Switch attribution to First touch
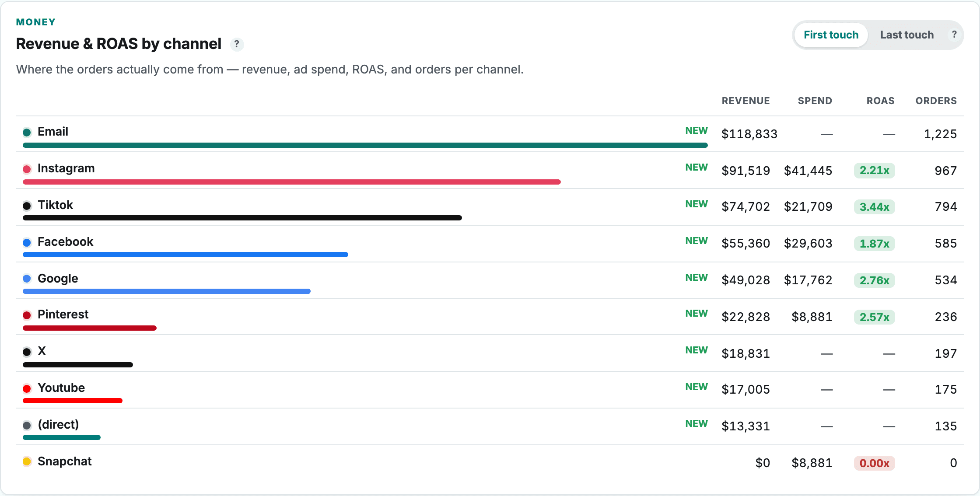Screen dimensions: 980x496 (831, 35)
